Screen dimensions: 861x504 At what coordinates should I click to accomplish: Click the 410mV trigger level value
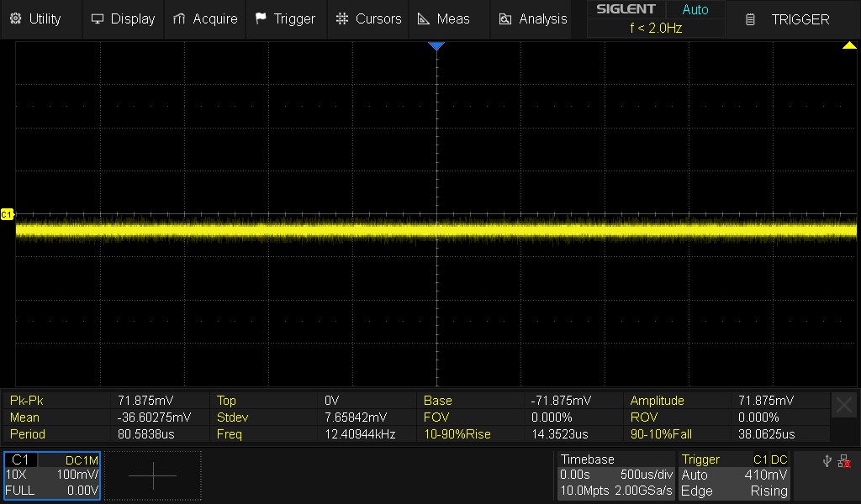point(765,475)
